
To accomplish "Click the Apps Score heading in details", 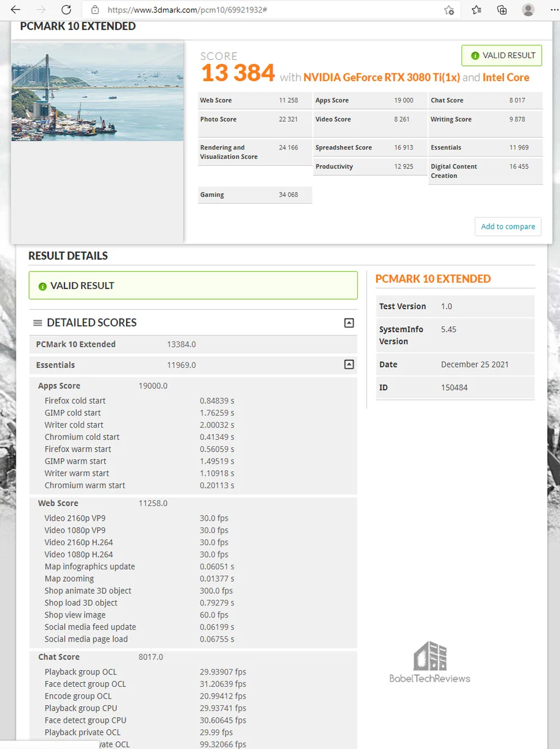I will (x=59, y=386).
